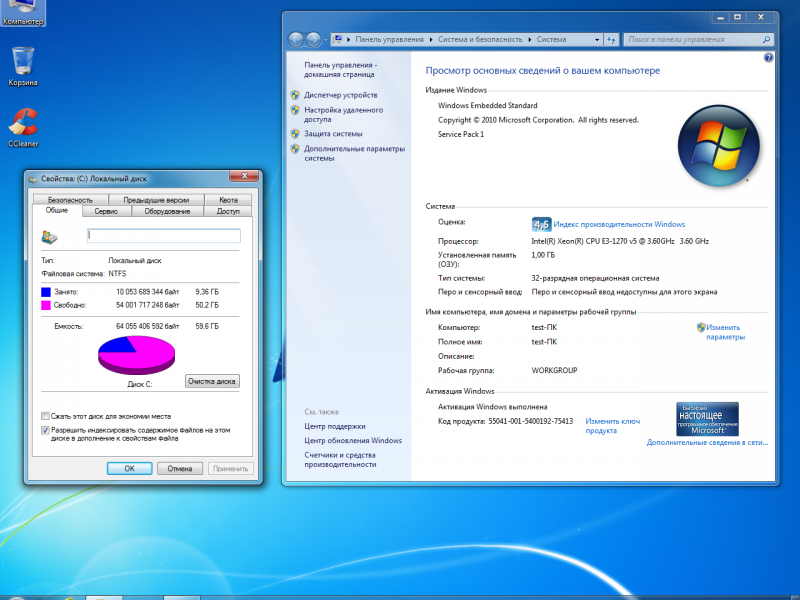Open the Индекс производительности Windows link
Viewport: 800px width, 600px height.
click(x=619, y=224)
